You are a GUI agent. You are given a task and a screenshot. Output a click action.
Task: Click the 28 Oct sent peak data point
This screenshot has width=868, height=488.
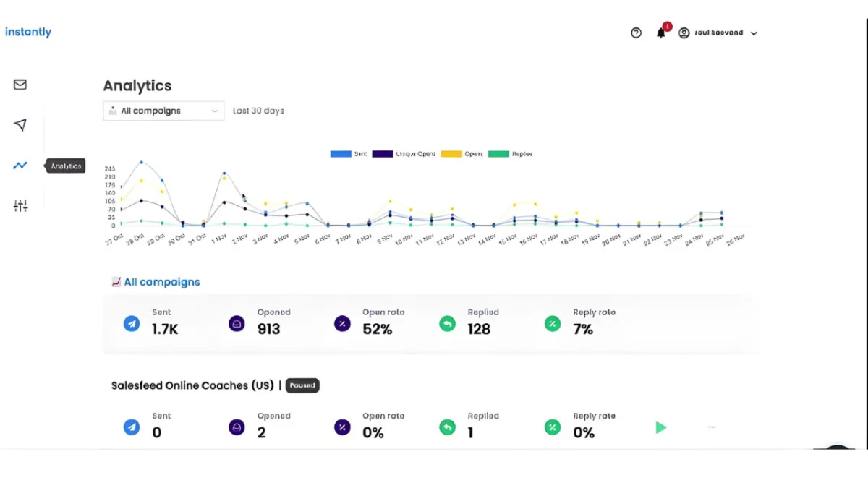click(141, 162)
